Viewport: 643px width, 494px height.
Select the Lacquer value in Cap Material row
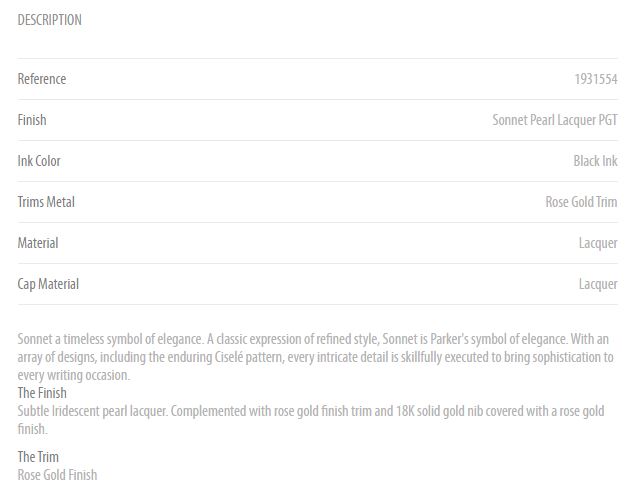click(598, 284)
